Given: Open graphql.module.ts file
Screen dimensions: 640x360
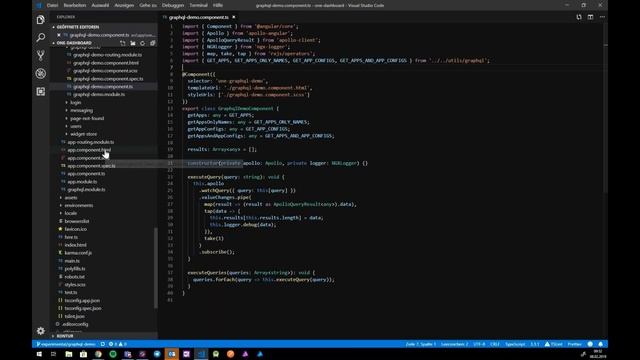Looking at the screenshot, I should [86, 189].
